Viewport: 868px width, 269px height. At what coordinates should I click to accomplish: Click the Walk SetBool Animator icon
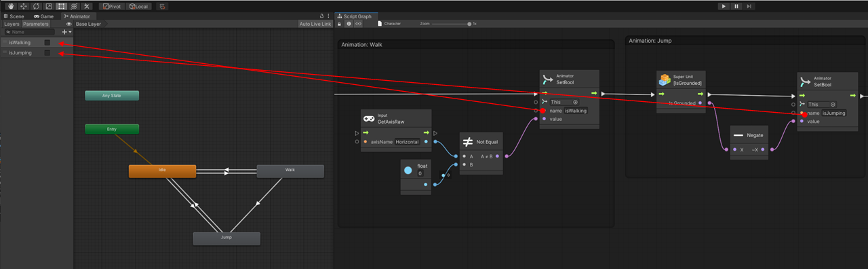(547, 80)
